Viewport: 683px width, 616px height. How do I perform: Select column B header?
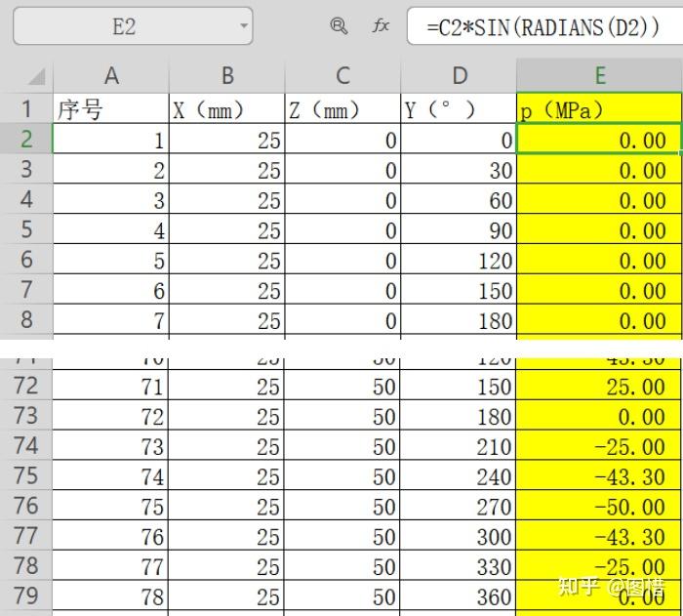tap(227, 76)
